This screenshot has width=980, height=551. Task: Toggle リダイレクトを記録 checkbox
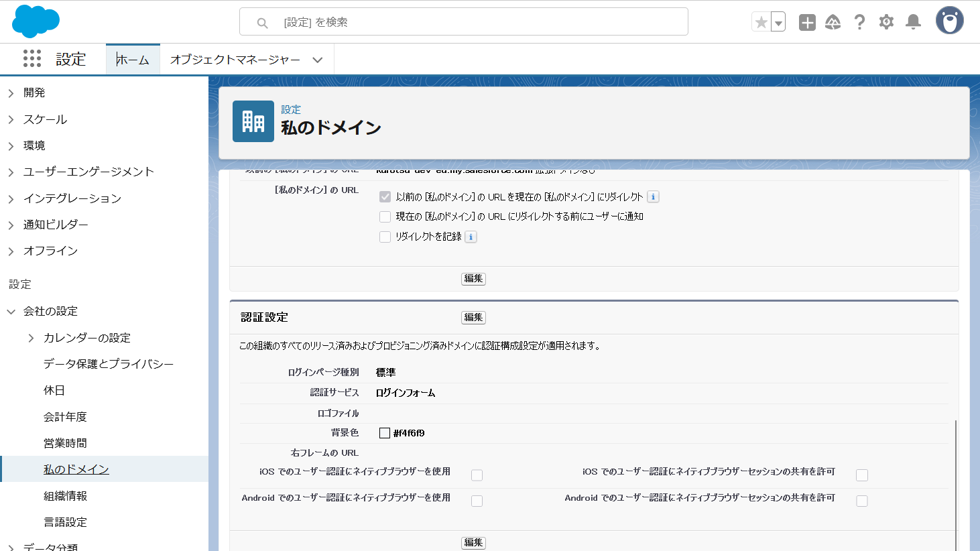point(385,237)
